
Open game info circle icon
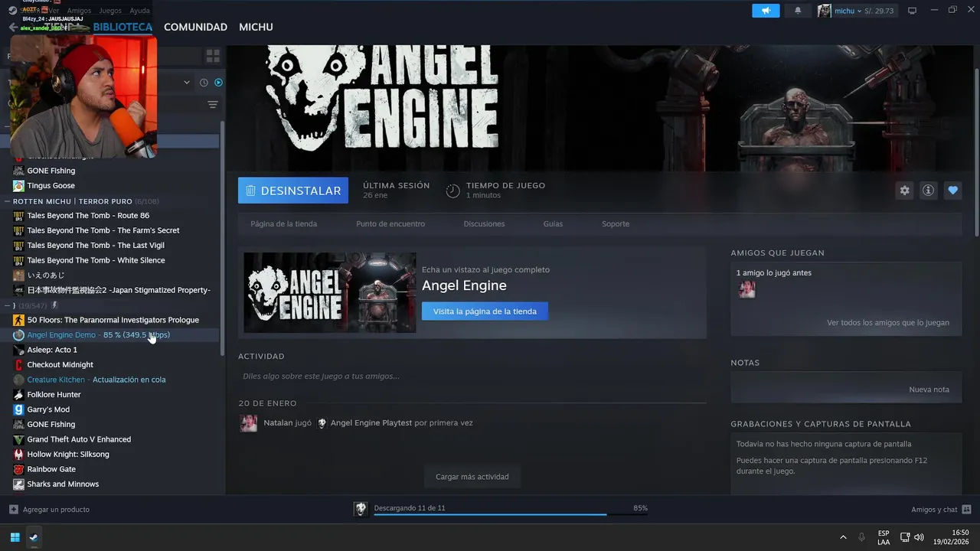coord(929,191)
